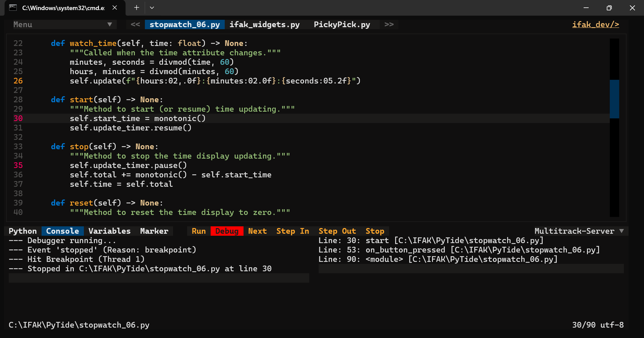Close the cmd.exe terminal tab
The image size is (644, 338).
pos(115,8)
